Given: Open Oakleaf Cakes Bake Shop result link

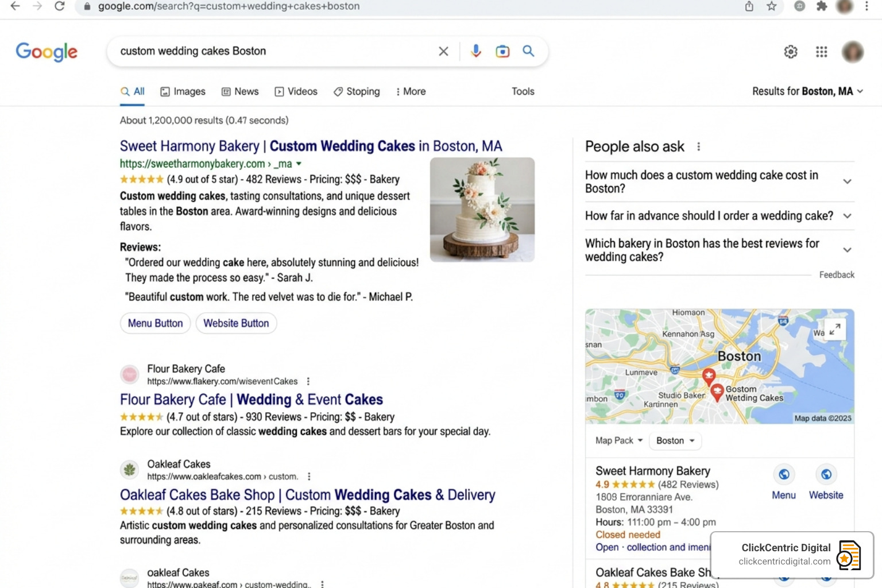Looking at the screenshot, I should [307, 495].
